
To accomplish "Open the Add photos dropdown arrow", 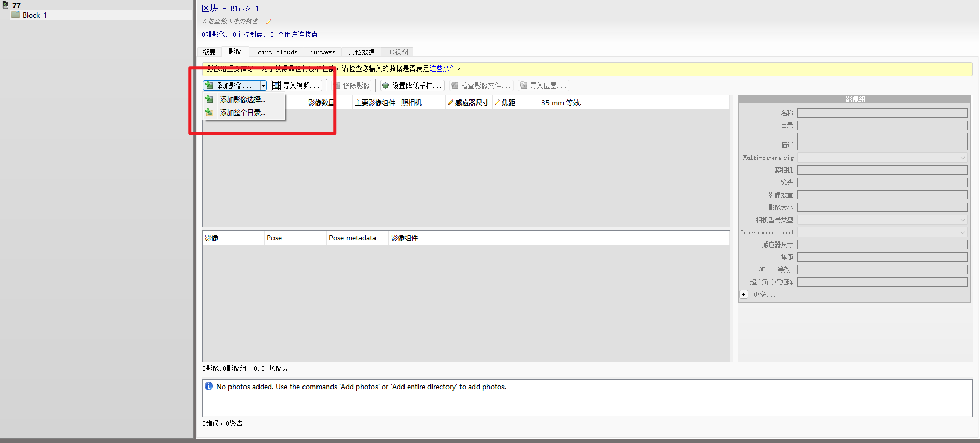I will coord(263,86).
